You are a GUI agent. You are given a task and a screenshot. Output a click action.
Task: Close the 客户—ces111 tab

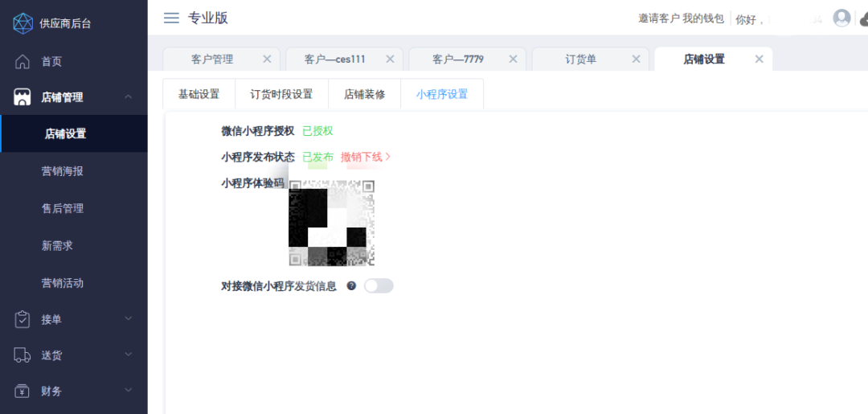tap(390, 59)
